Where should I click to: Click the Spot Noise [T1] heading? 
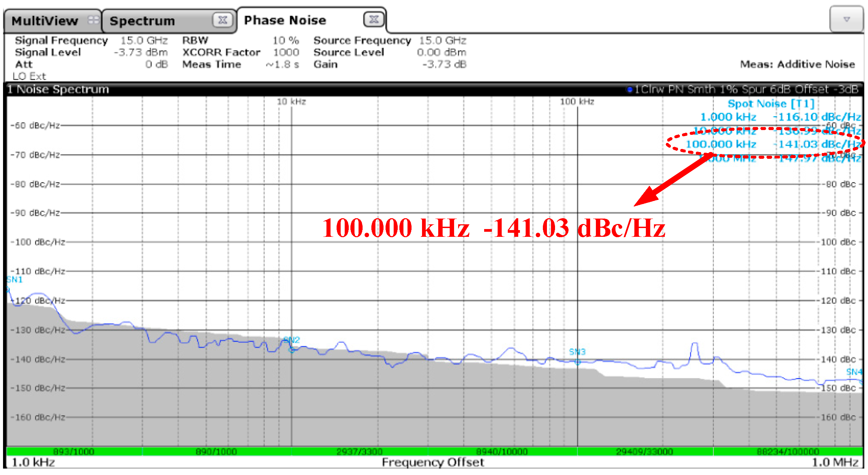tap(771, 103)
